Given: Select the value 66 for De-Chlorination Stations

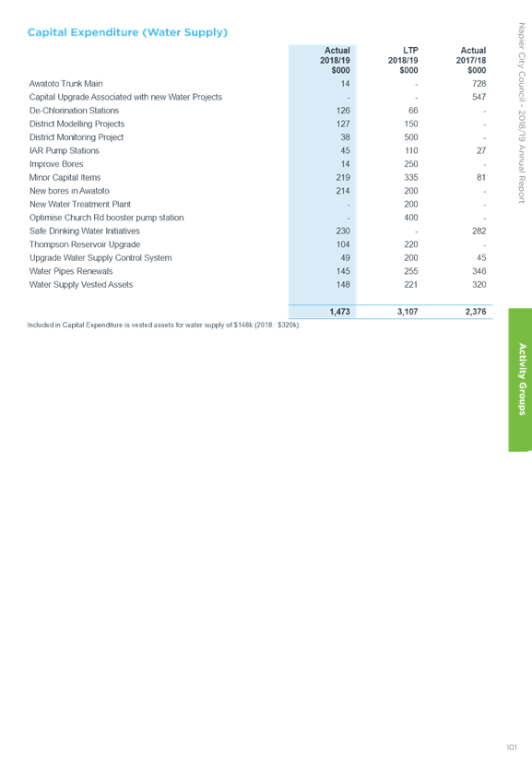Looking at the screenshot, I should coord(413,111).
